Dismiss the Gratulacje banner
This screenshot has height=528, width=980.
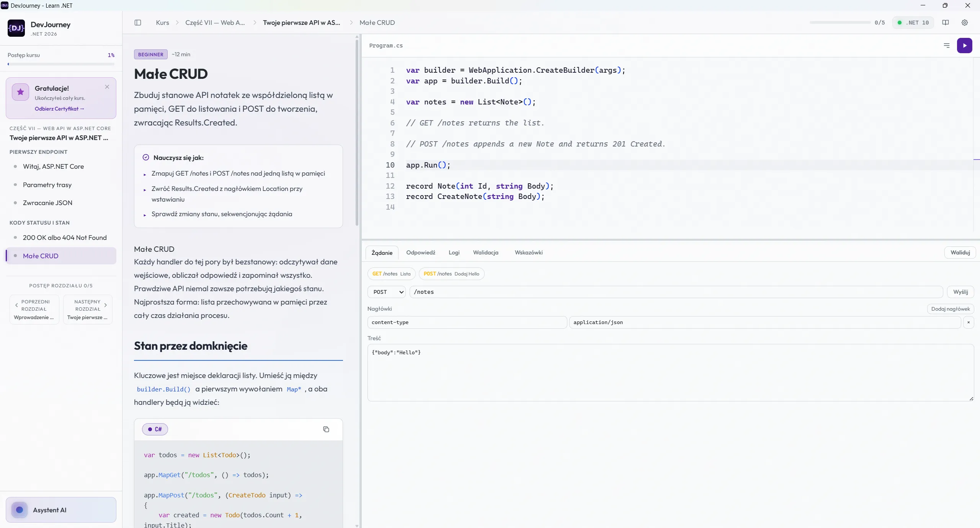(x=107, y=87)
